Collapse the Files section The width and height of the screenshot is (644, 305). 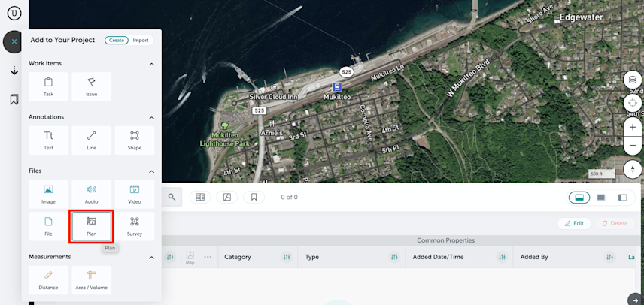tap(151, 171)
